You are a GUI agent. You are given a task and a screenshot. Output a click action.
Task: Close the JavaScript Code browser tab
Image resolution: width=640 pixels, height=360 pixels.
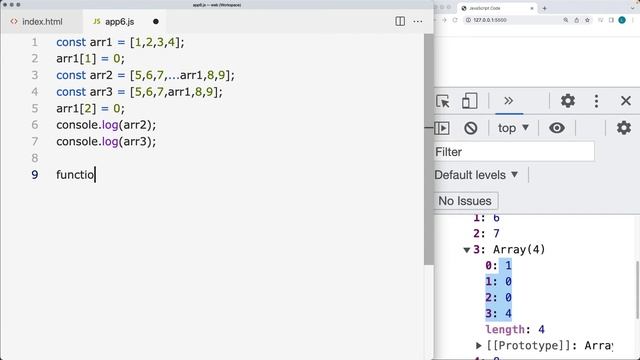532,8
